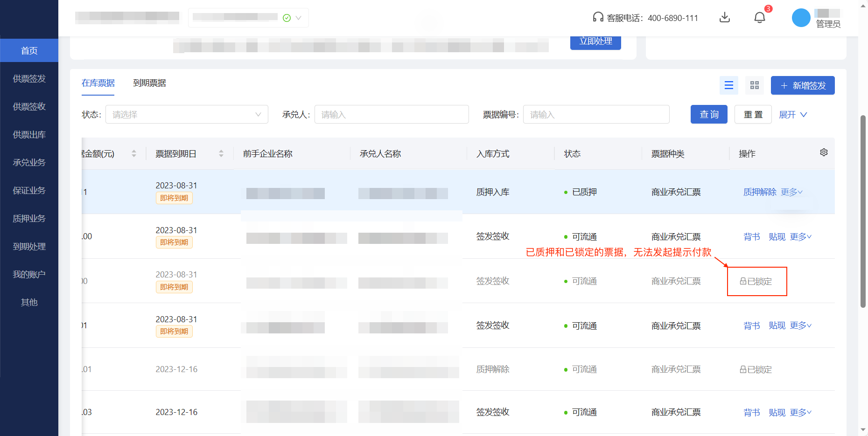Click 即将到期 tag in first row
The image size is (868, 436).
[174, 198]
